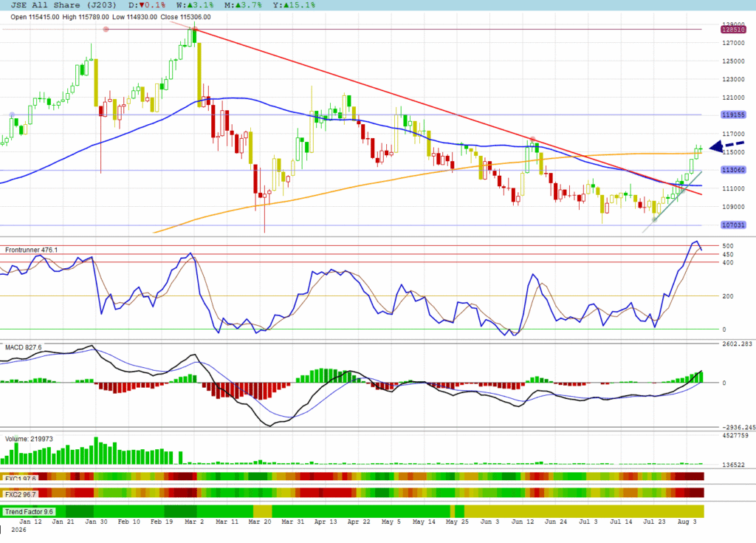Image resolution: width=756 pixels, height=543 pixels.
Task: Select the 107031 support level label
Action: point(733,225)
